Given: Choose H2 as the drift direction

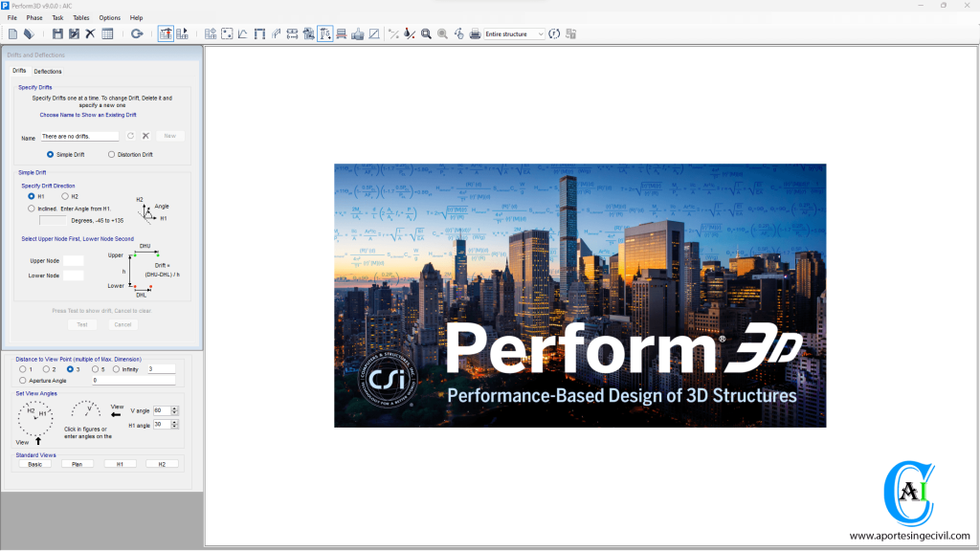Looking at the screenshot, I should click(65, 196).
